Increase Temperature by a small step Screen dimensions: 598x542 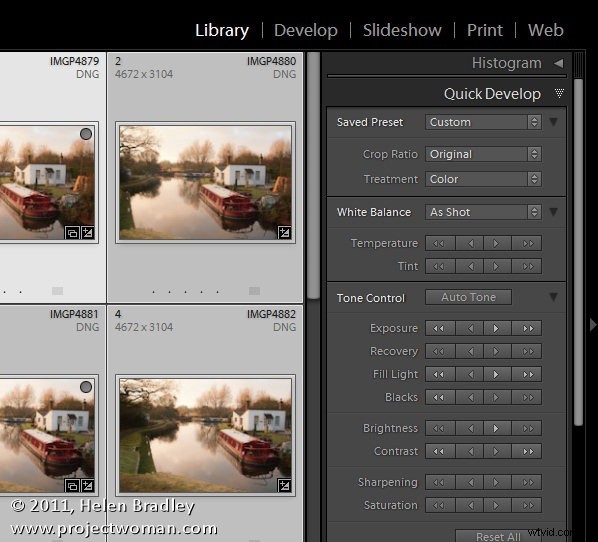click(x=497, y=243)
